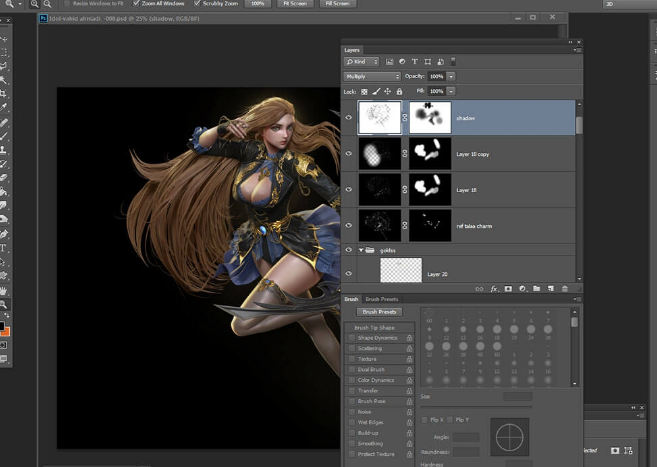Image resolution: width=657 pixels, height=467 pixels.
Task: Click the orange background color swatch
Action: coord(5,330)
